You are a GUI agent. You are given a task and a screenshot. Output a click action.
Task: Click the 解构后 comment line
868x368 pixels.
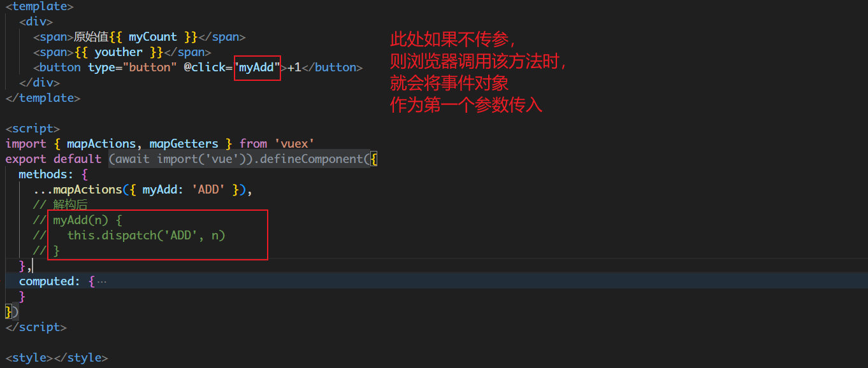pyautogui.click(x=70, y=205)
